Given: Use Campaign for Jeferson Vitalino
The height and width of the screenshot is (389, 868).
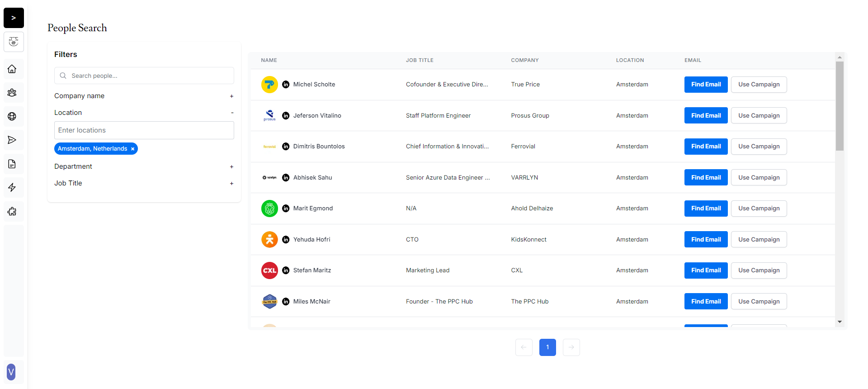Looking at the screenshot, I should [x=759, y=115].
